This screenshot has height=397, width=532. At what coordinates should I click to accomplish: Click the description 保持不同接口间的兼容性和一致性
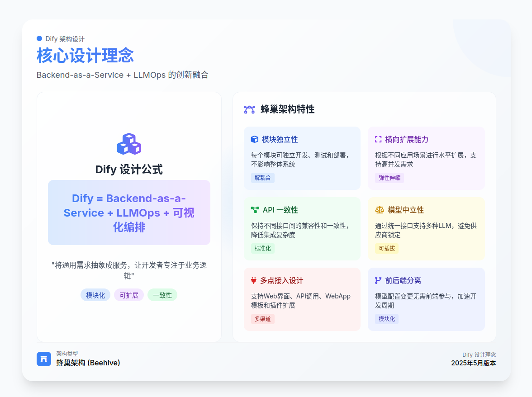(300, 230)
